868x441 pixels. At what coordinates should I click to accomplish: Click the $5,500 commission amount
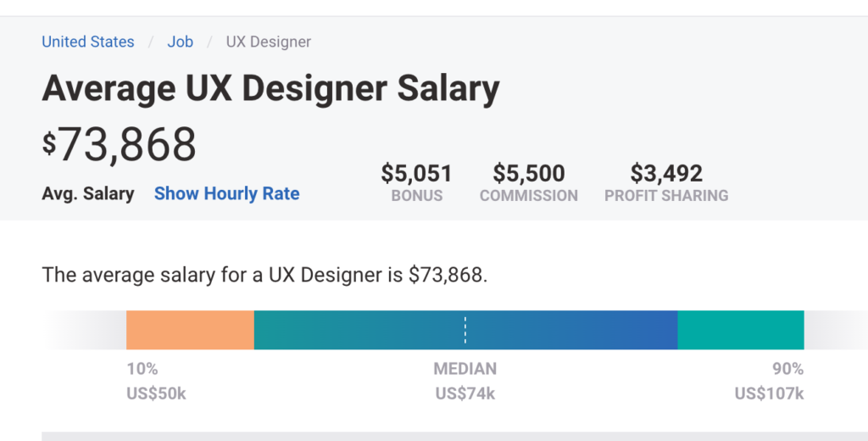[x=529, y=174]
